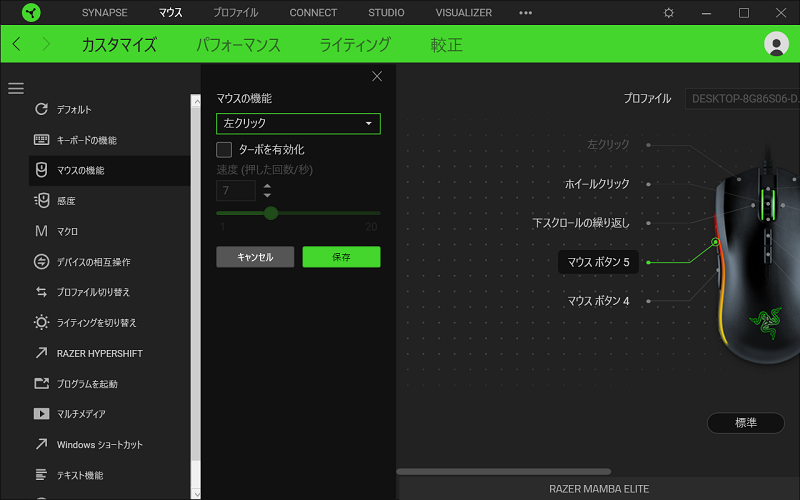Click the 標準 mode button
The height and width of the screenshot is (500, 800).
click(745, 423)
